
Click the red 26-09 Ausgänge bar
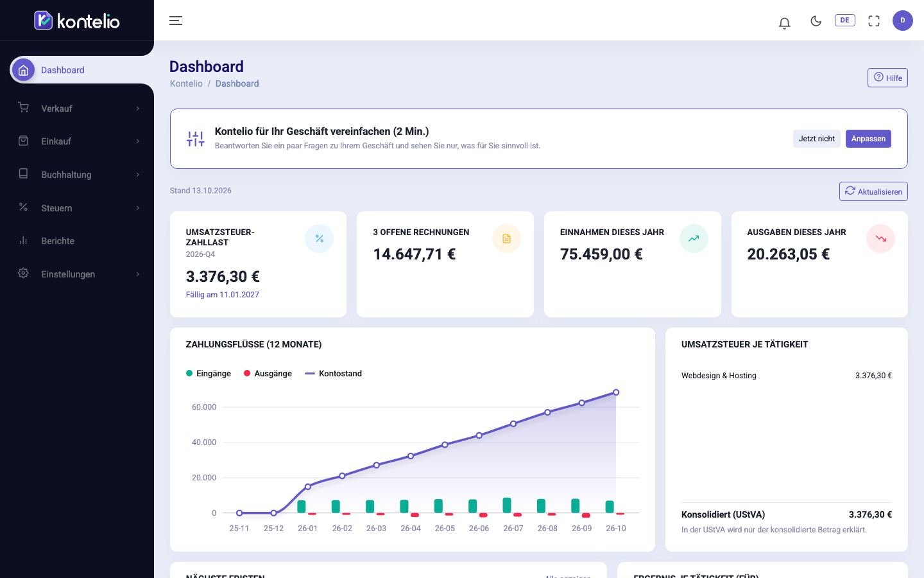pos(586,515)
